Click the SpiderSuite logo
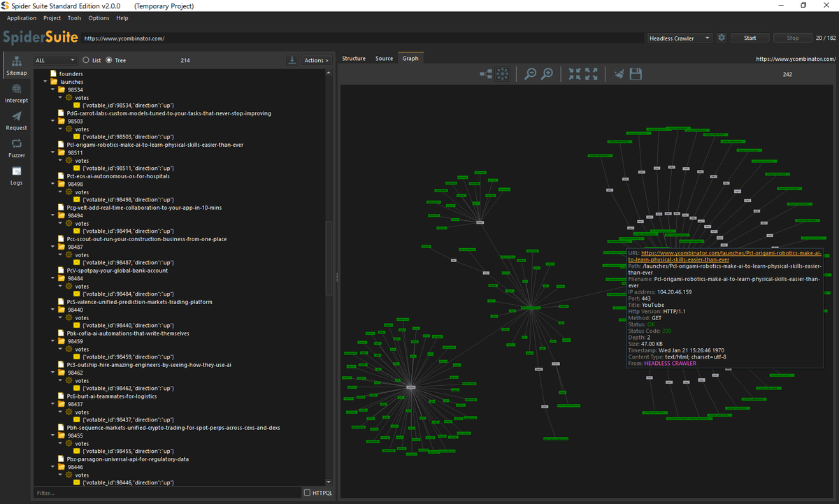The image size is (839, 504). pos(39,38)
